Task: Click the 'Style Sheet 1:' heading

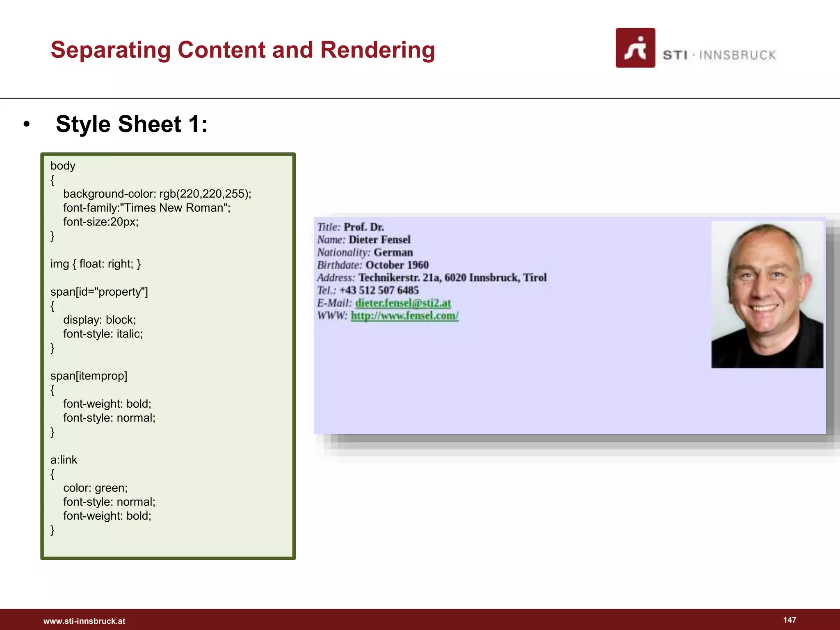Action: coord(132,124)
